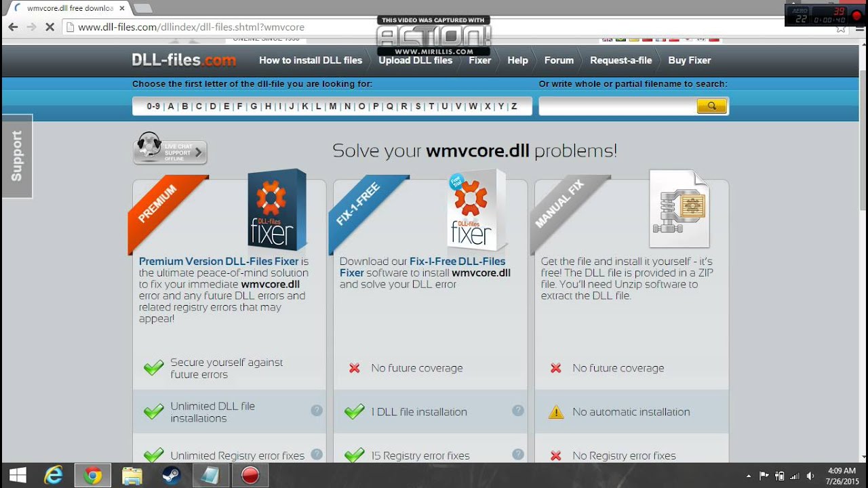The width and height of the screenshot is (868, 488).
Task: Click the Manual Fix ZIP file icon
Action: tap(679, 208)
